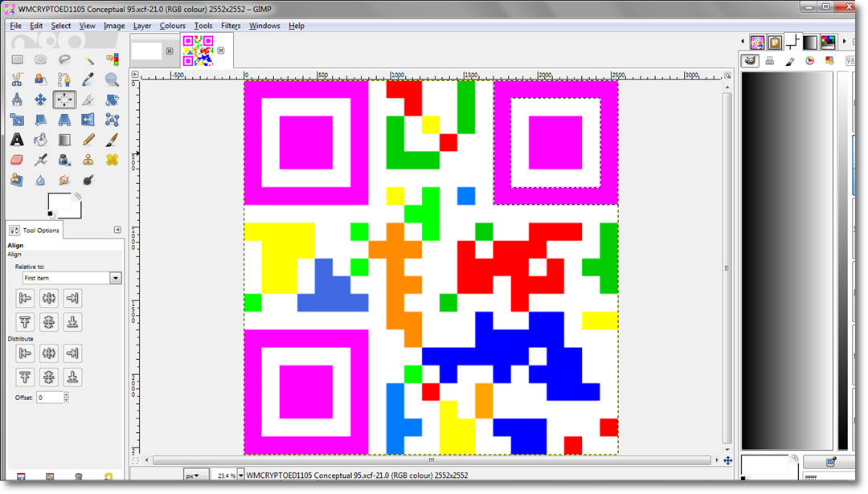Select the Foreground Select tool
This screenshot has width=868, height=494.
(40, 80)
